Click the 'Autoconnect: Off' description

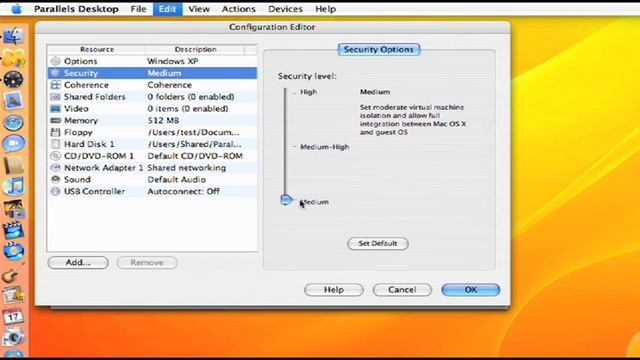point(183,191)
